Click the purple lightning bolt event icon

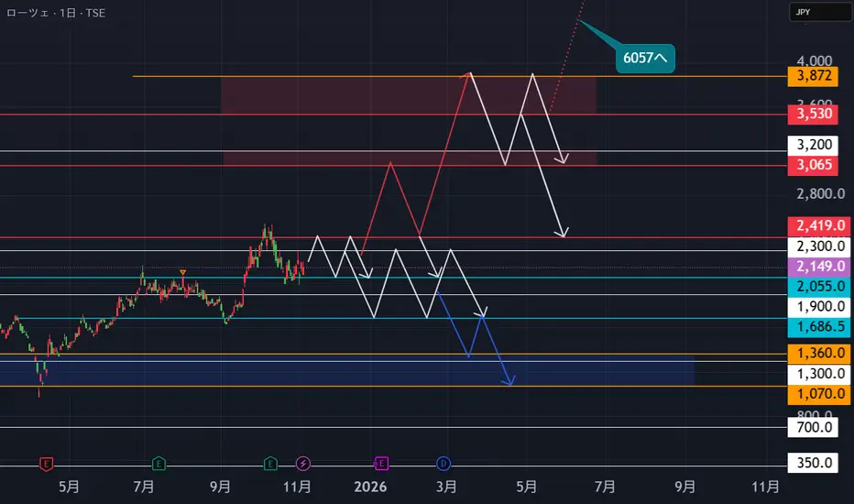tap(303, 464)
